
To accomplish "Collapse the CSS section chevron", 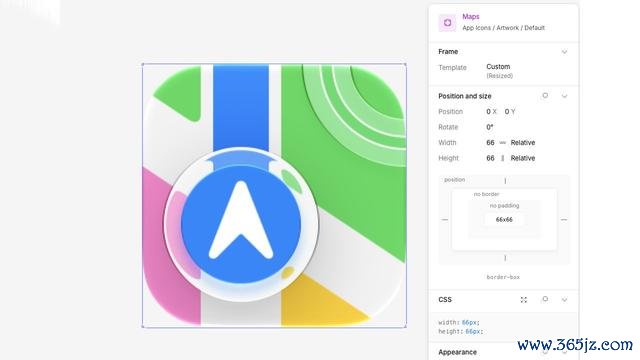I will [x=564, y=300].
